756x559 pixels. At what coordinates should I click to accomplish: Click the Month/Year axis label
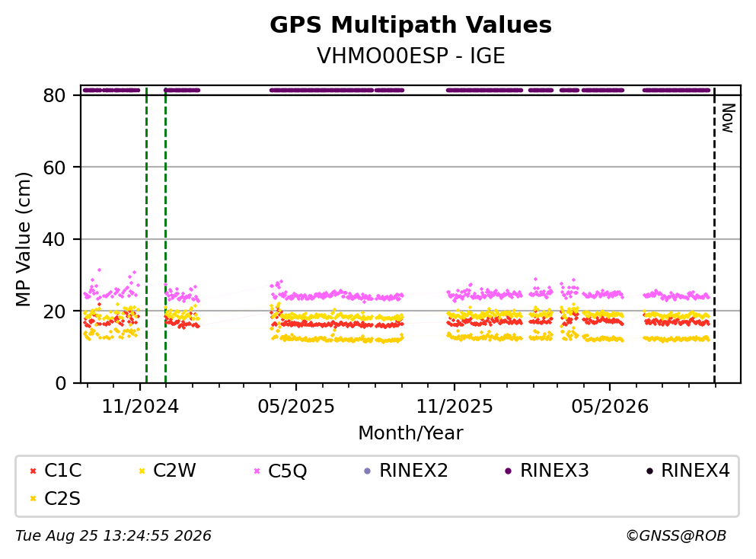coord(411,433)
